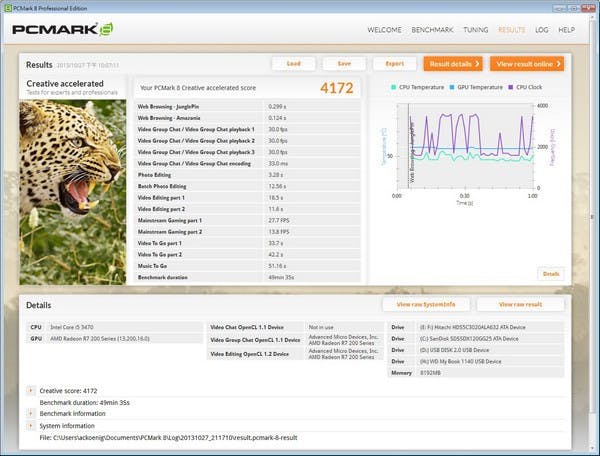600x456 pixels.
Task: Open the WELCOME tab
Action: click(384, 30)
